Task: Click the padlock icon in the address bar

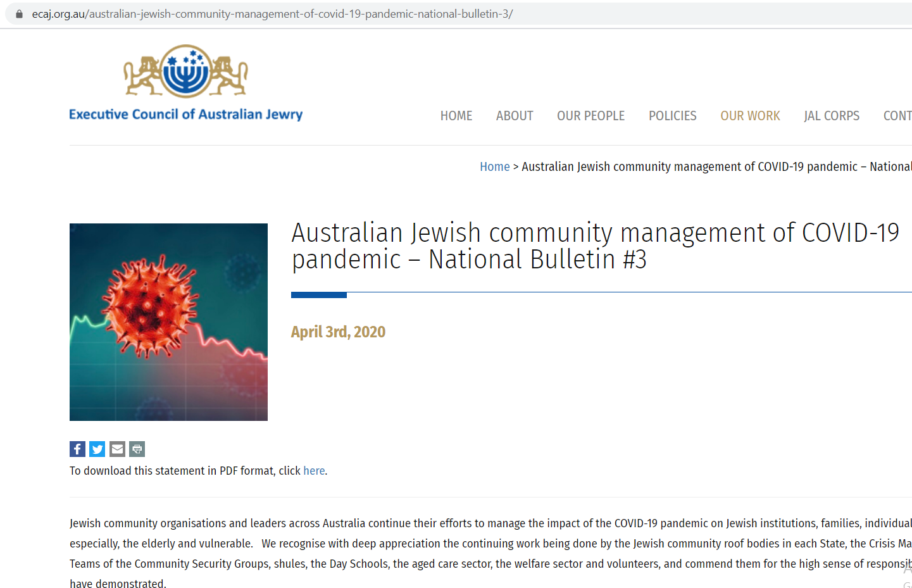Action: [x=19, y=14]
